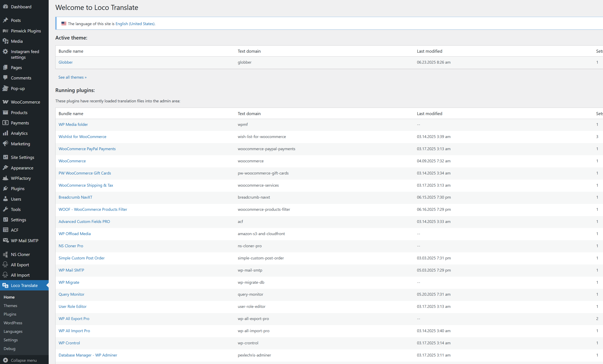This screenshot has width=603, height=364.
Task: Open the Plugins submenu under Loco Translate
Action: [x=10, y=314]
